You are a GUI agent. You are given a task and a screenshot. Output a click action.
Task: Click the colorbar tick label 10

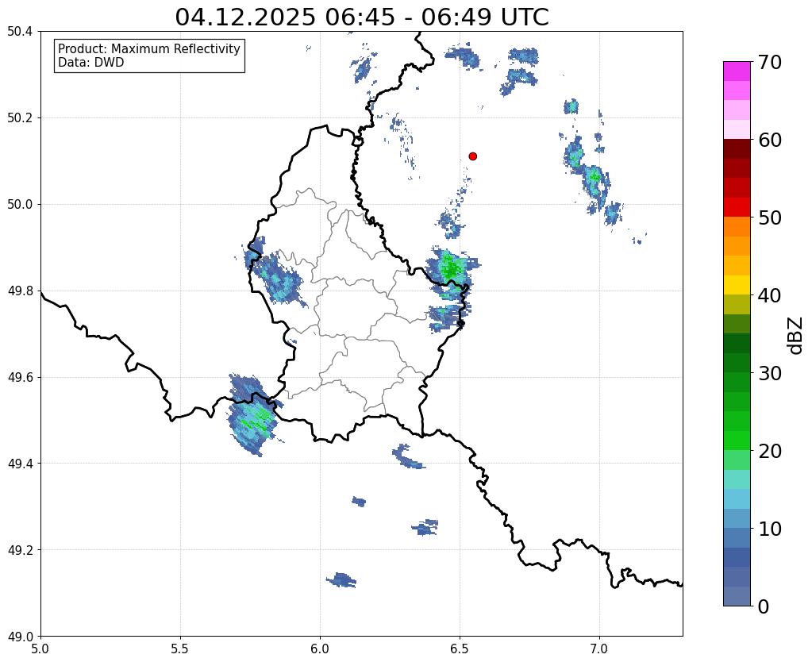click(x=770, y=529)
